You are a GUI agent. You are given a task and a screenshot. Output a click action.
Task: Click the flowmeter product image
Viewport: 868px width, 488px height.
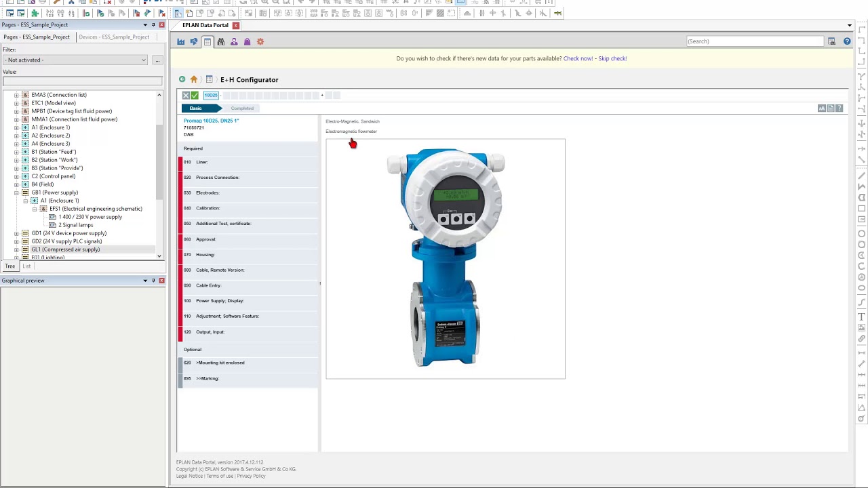pos(446,258)
